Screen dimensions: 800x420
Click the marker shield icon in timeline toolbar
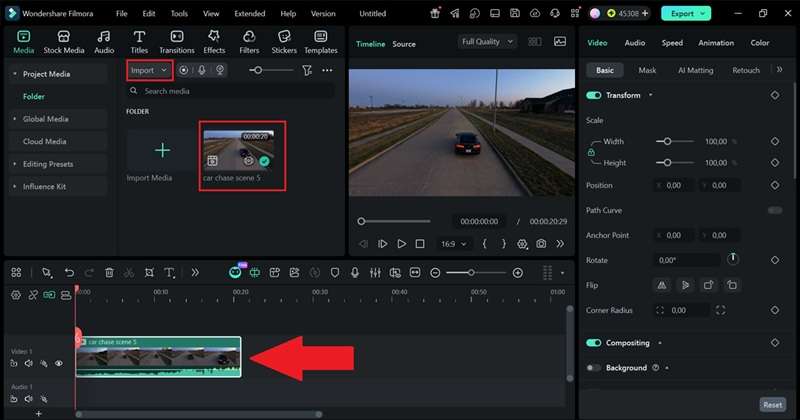[335, 273]
